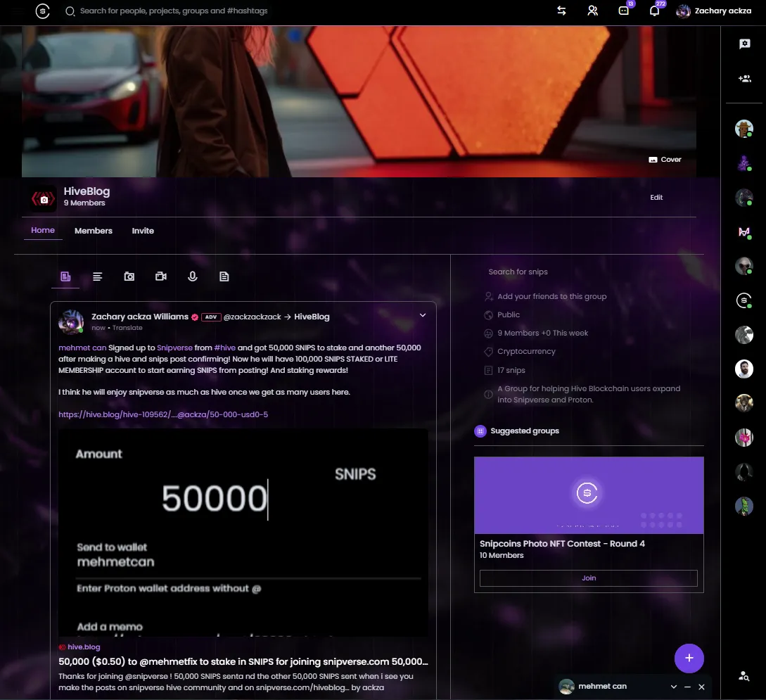
Task: Click the Zachary ackza Williams author name
Action: 140,317
